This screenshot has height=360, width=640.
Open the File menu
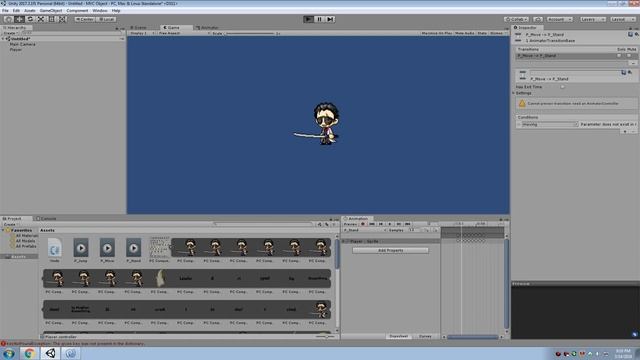point(5,11)
